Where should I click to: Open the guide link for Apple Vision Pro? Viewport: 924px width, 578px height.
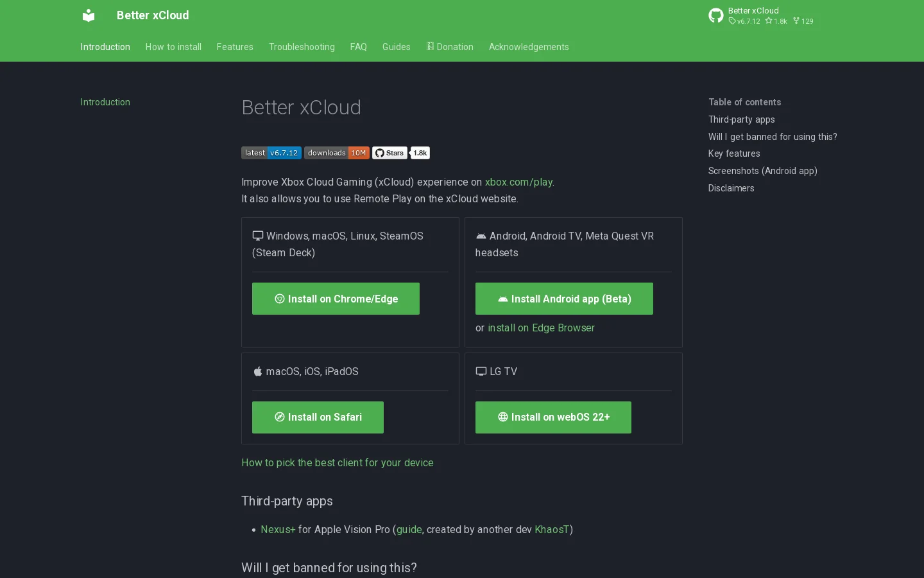click(409, 529)
